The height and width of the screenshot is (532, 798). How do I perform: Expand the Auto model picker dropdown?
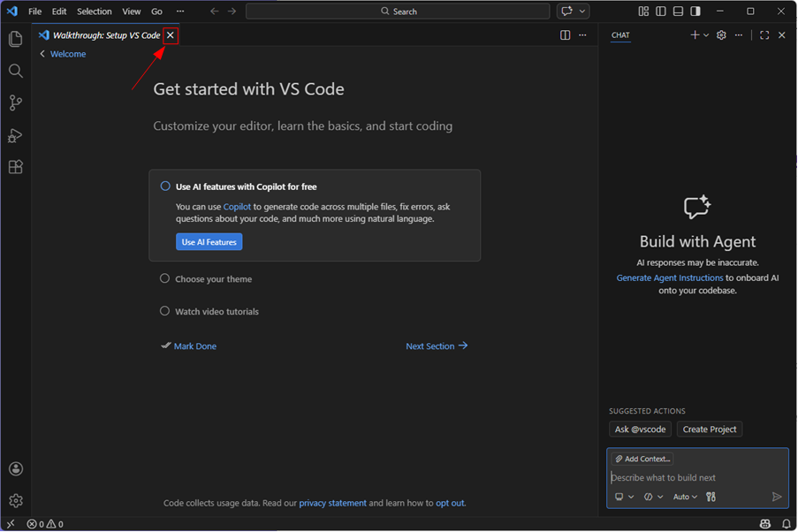click(x=685, y=497)
